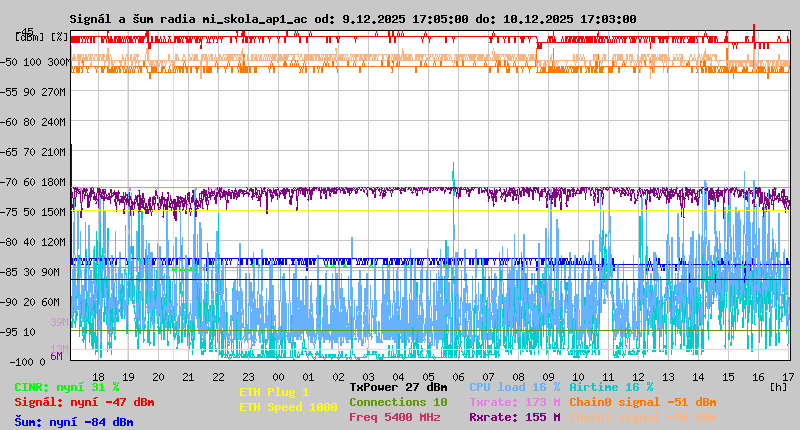800x430 pixels.
Task: Click the Rxrate 155 M label
Action: pyautogui.click(x=515, y=417)
